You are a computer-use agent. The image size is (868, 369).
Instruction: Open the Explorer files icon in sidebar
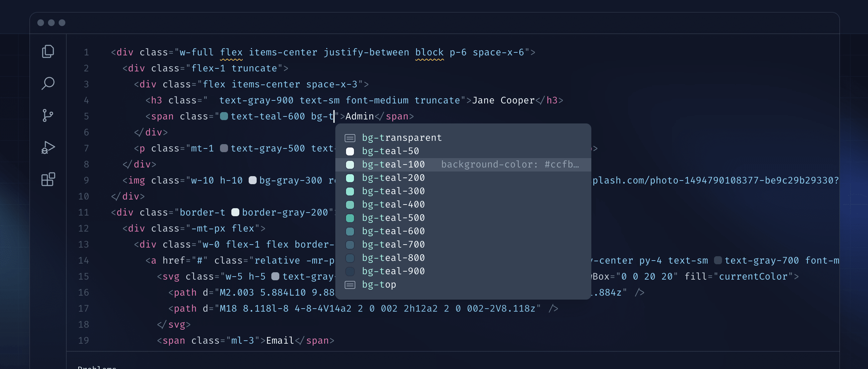[48, 51]
